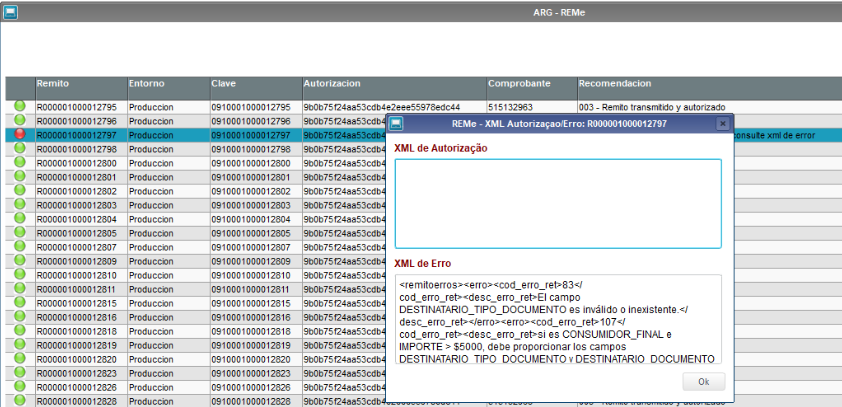Click green status icon for remito R000001000012823
The image size is (842, 407).
click(20, 372)
